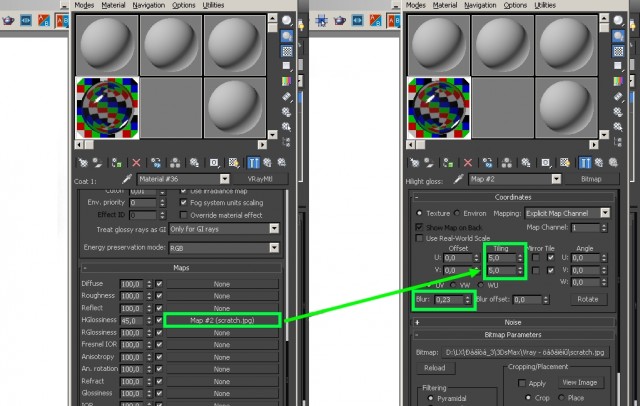
Task: Toggle U Tile checkbox in Coordinates
Action: coord(551,257)
